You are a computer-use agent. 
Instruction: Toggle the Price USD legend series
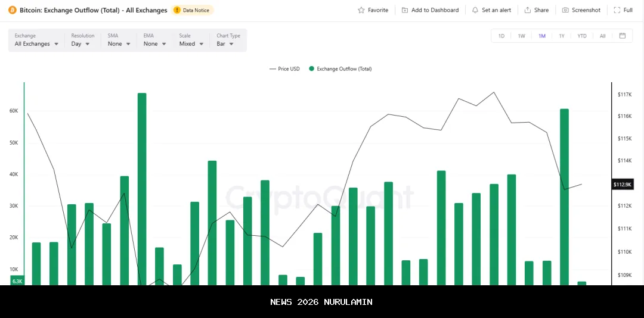pos(285,69)
